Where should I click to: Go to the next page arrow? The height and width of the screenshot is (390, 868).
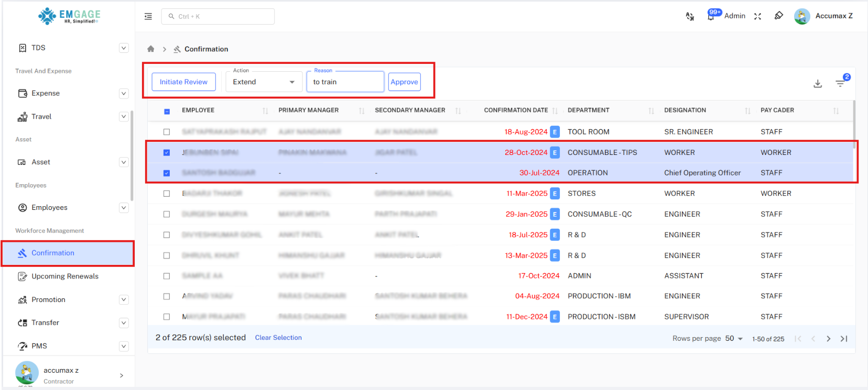tap(829, 339)
